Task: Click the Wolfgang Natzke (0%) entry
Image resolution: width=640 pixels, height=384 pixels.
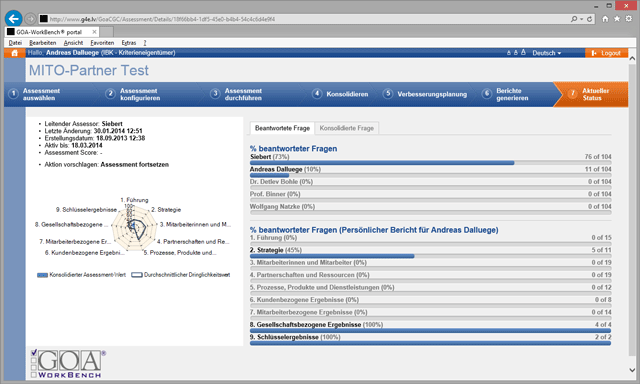Action: (x=282, y=206)
